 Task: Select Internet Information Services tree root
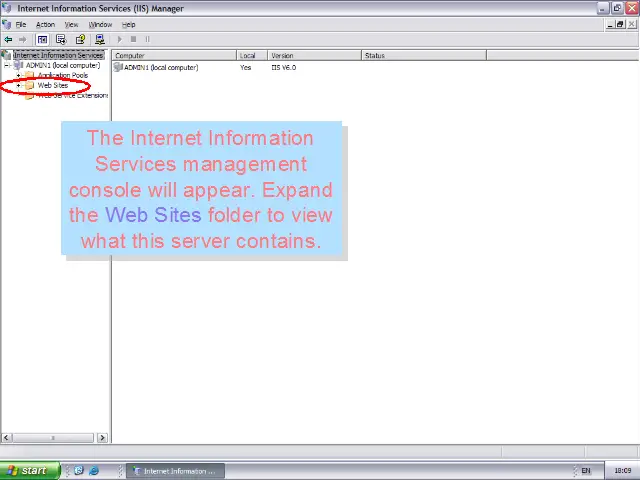point(59,55)
